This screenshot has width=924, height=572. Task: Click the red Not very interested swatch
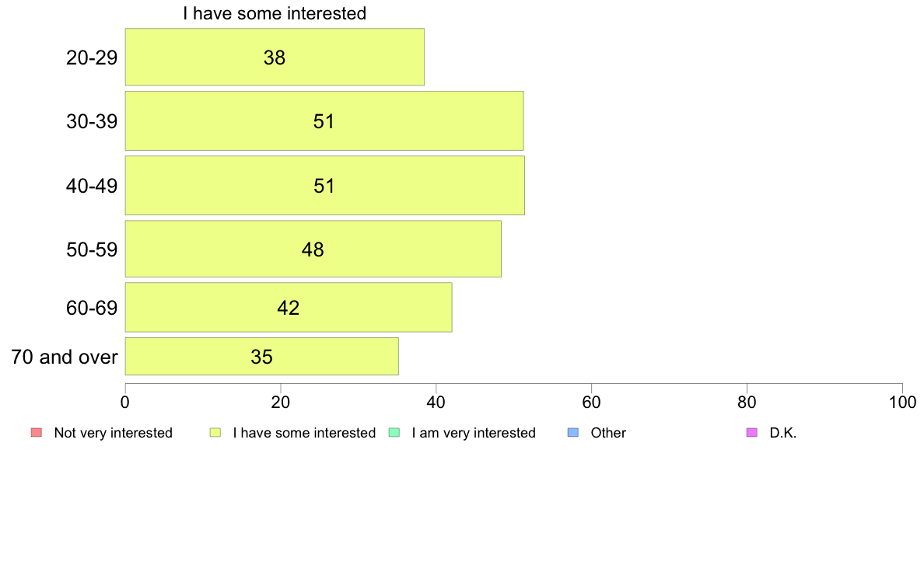coord(37,432)
